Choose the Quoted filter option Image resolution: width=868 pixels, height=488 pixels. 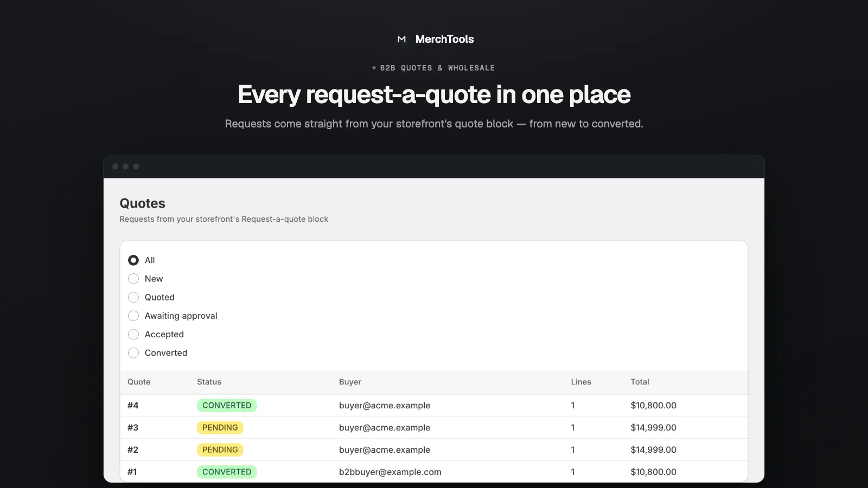pyautogui.click(x=133, y=297)
